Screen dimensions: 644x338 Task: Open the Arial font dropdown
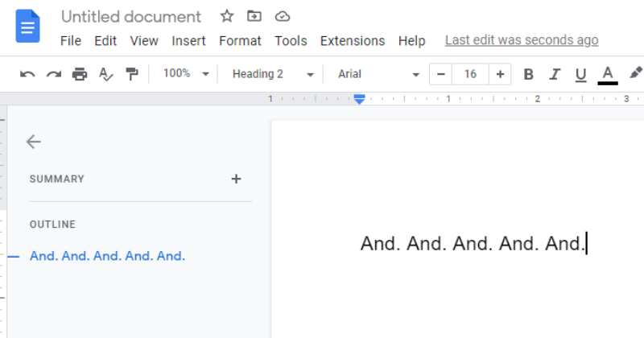[378, 74]
